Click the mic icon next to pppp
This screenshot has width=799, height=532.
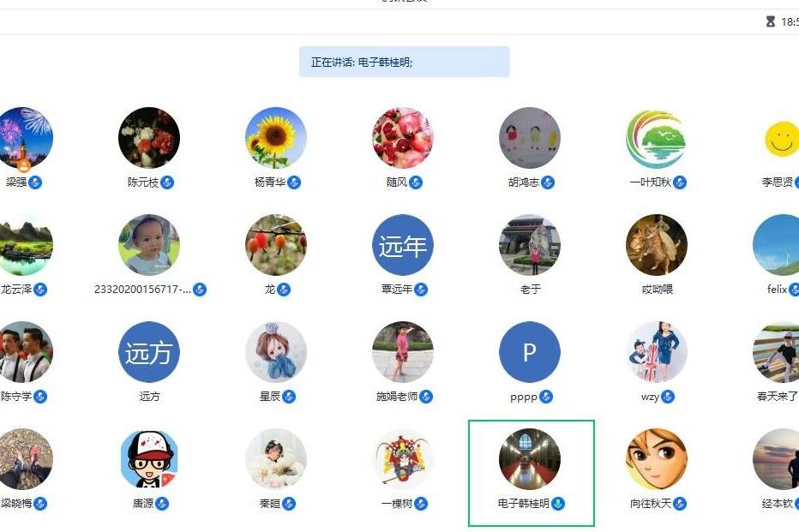point(546,397)
